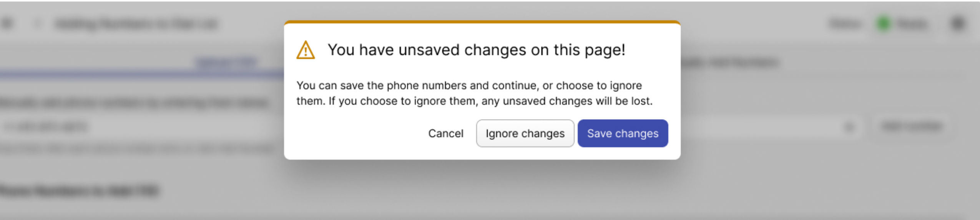
Task: Open the blurred dropdown arrow right of dialog
Action: coord(849,127)
